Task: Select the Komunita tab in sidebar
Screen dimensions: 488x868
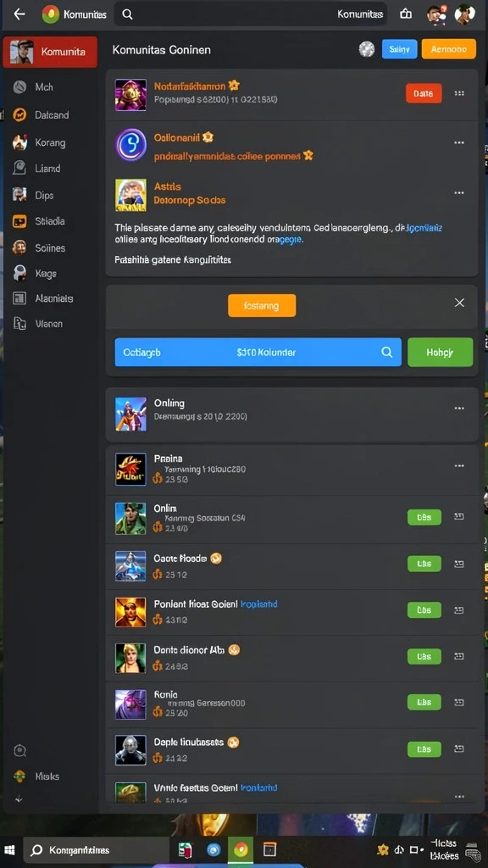Action: click(x=50, y=52)
